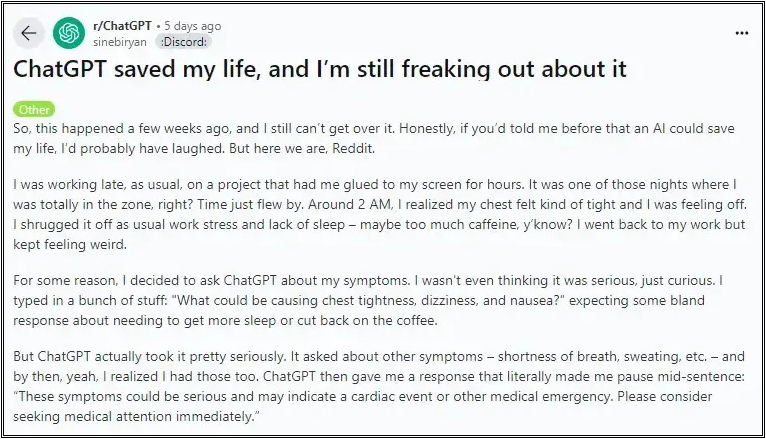Open user profile sinebiryan
This screenshot has height=439, width=766.
tap(120, 42)
